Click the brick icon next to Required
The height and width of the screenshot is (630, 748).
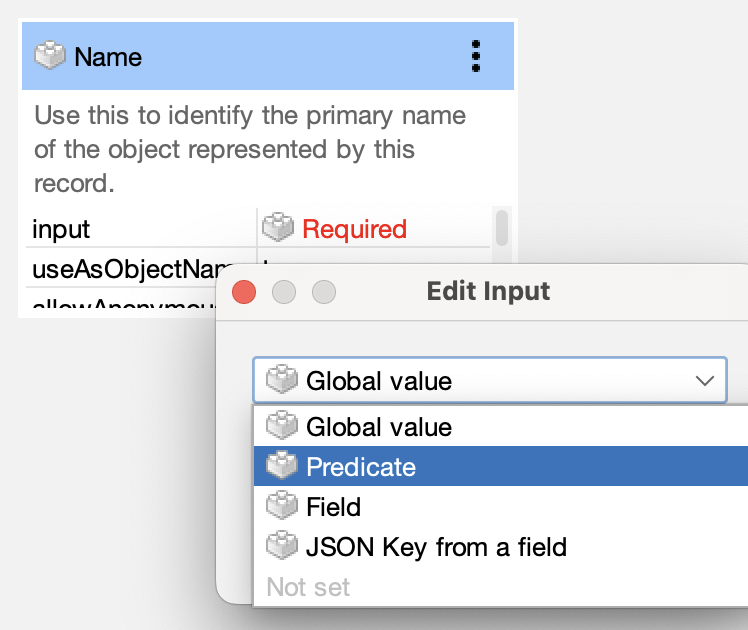coord(278,227)
